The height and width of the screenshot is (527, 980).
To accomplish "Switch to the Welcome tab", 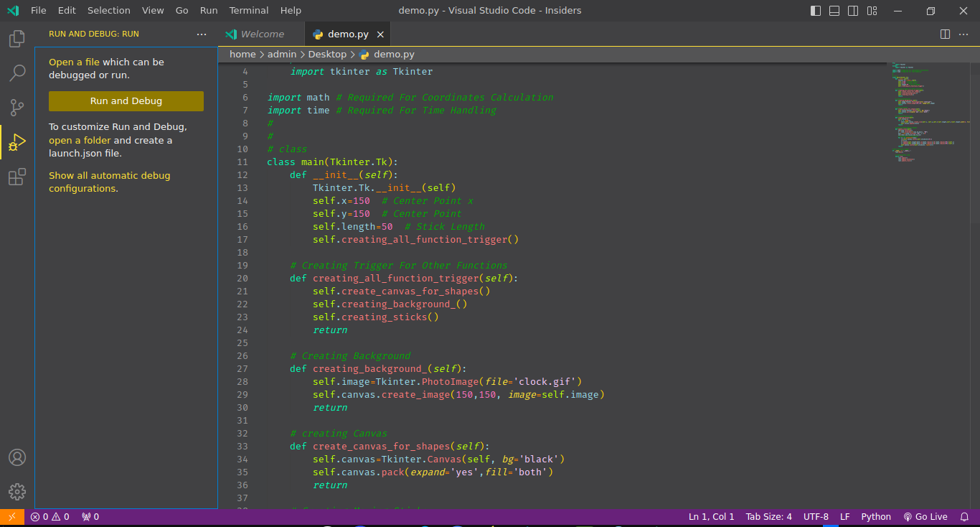I will pos(261,34).
